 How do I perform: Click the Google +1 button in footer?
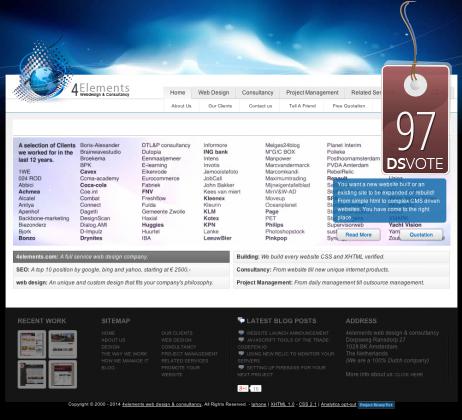[x=243, y=388]
